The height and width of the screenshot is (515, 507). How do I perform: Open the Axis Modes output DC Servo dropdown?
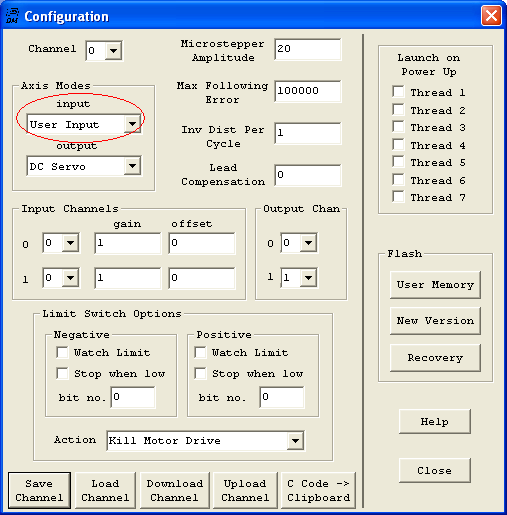(132, 166)
